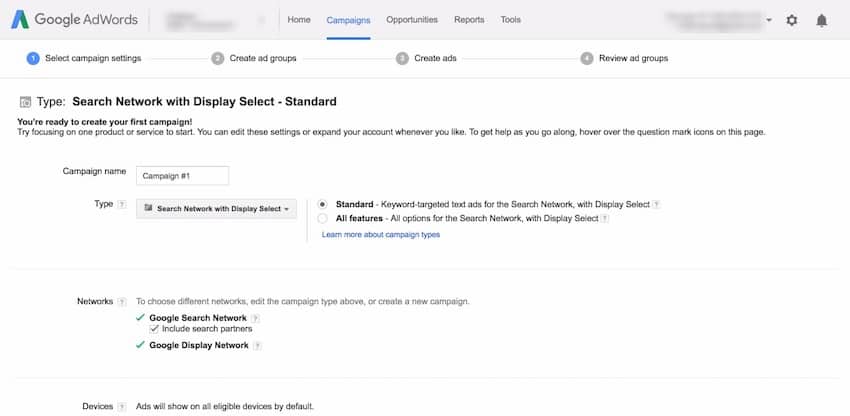Image resolution: width=850 pixels, height=416 pixels.
Task: Click the help icon beside Type label
Action: click(122, 204)
